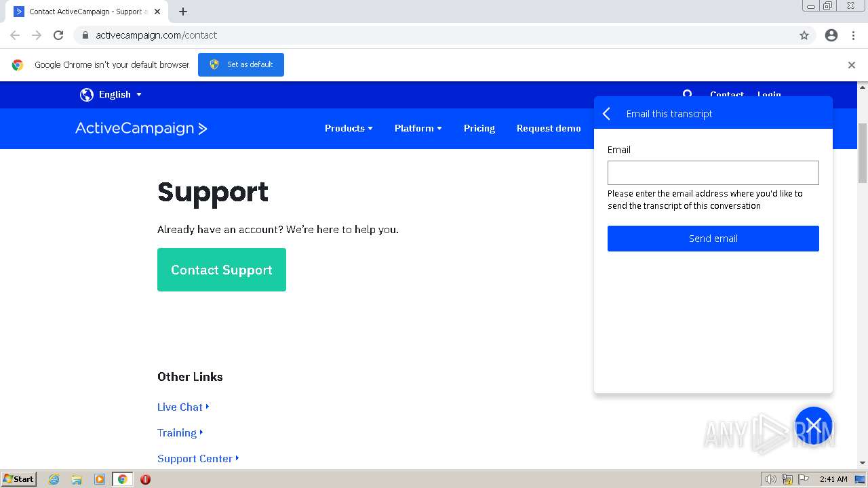Viewport: 868px width, 488px height.
Task: Open the Request demo page
Action: [549, 128]
